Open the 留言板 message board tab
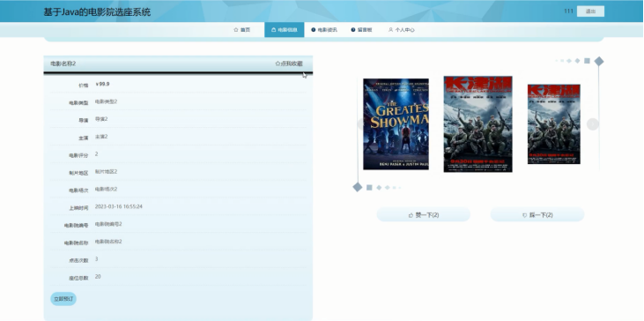This screenshot has width=644, height=321. tap(361, 30)
